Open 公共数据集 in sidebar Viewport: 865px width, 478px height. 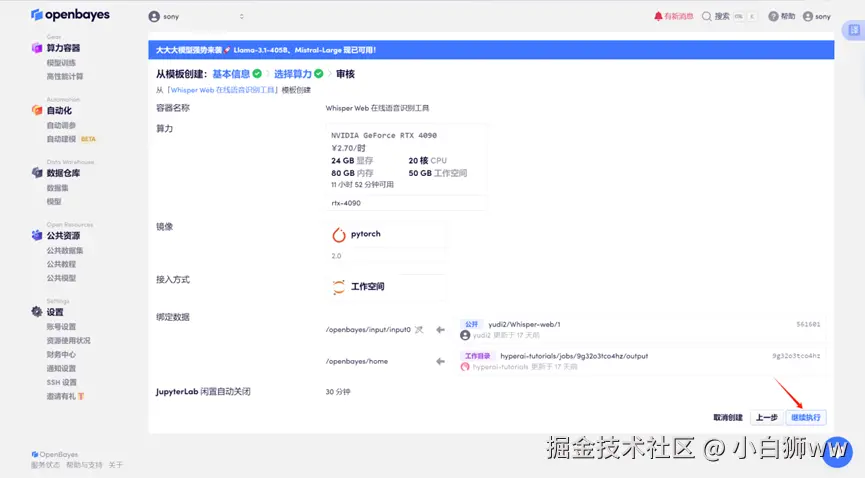click(65, 251)
